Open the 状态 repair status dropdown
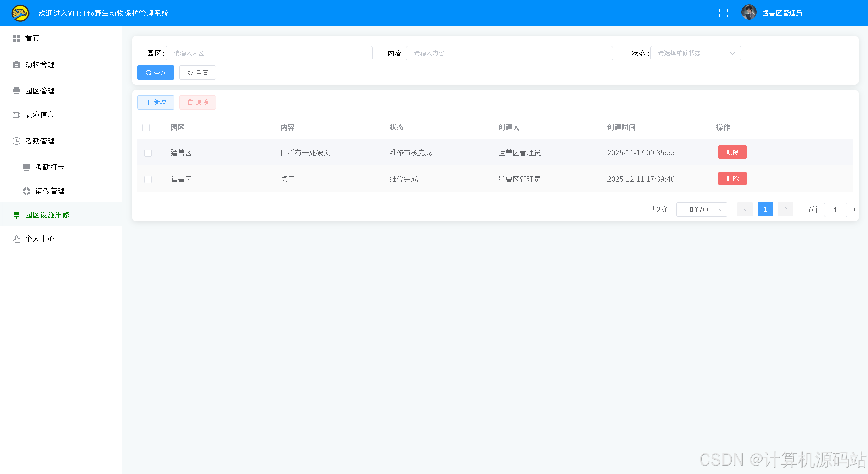This screenshot has height=474, width=868. 696,53
